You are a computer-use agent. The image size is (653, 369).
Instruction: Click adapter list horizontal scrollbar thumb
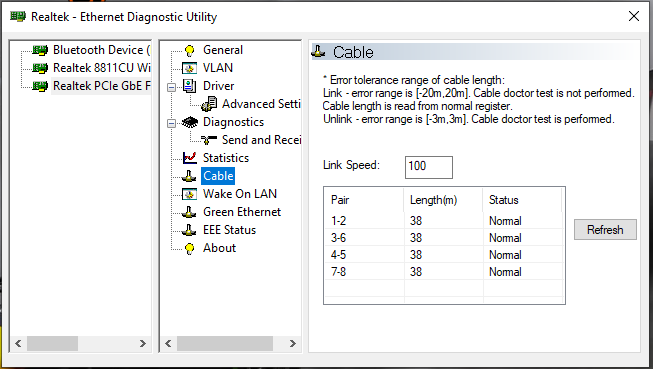tap(52, 344)
